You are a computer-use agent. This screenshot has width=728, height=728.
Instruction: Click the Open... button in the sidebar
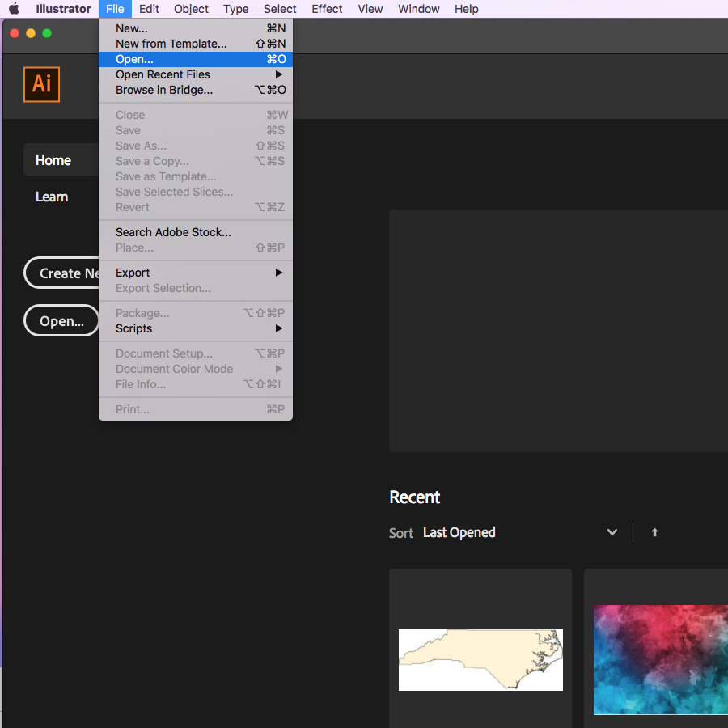61,321
